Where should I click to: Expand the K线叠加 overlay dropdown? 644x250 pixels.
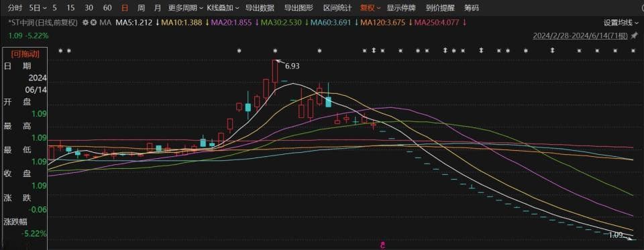pos(223,8)
